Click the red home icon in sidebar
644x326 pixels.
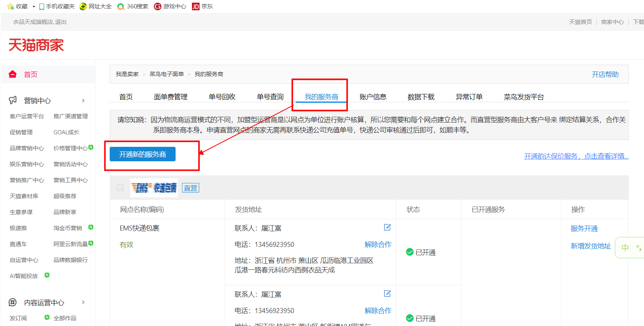[x=13, y=74]
